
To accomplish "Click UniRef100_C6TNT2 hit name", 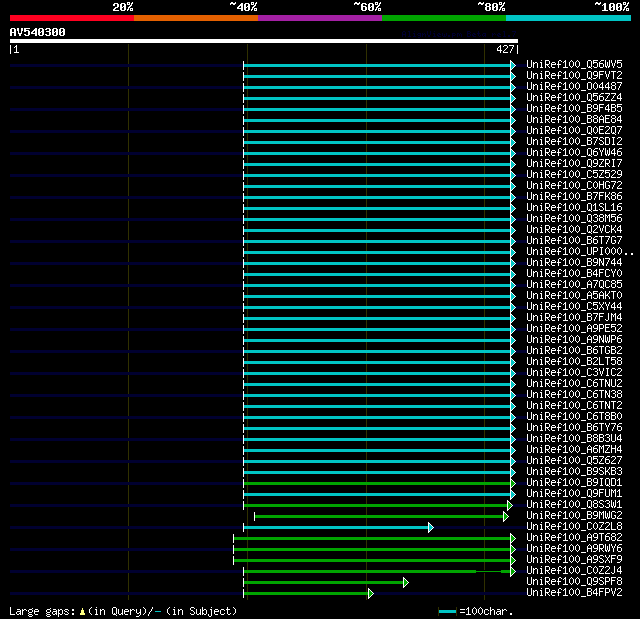I will coord(574,406).
